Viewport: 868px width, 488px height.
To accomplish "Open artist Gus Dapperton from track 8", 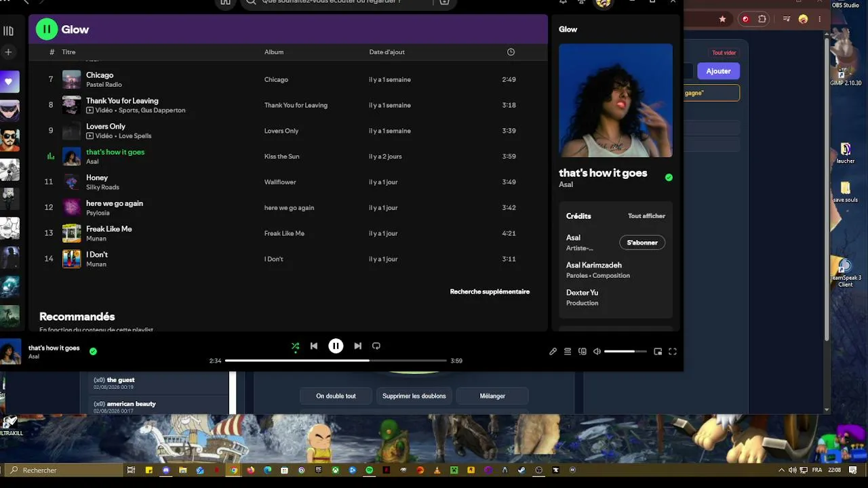I will tap(165, 110).
